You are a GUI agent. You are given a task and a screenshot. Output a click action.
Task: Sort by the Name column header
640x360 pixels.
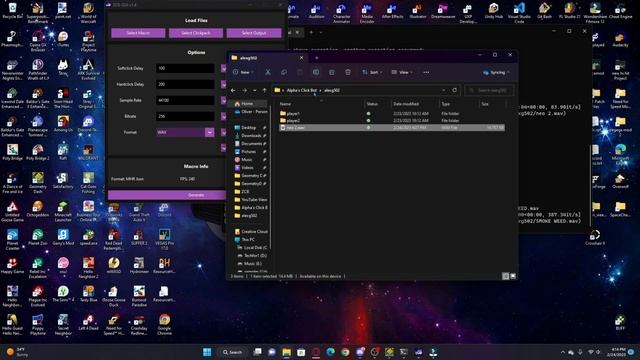coord(285,104)
